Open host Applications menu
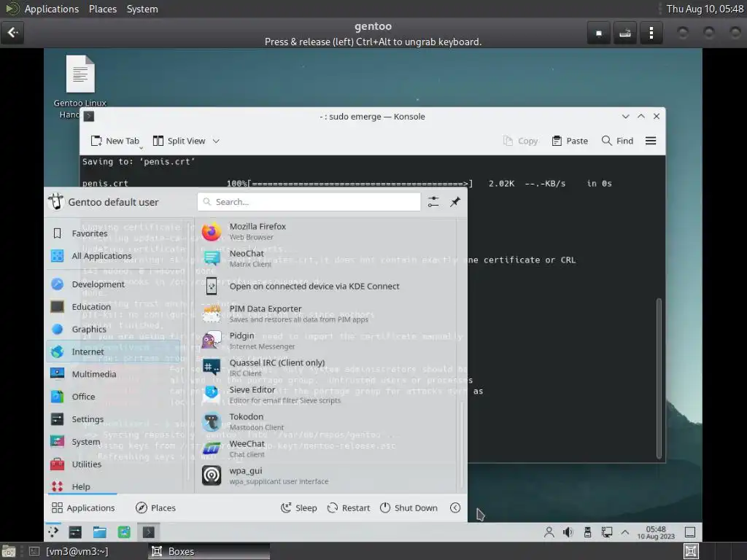747x560 pixels. point(52,9)
